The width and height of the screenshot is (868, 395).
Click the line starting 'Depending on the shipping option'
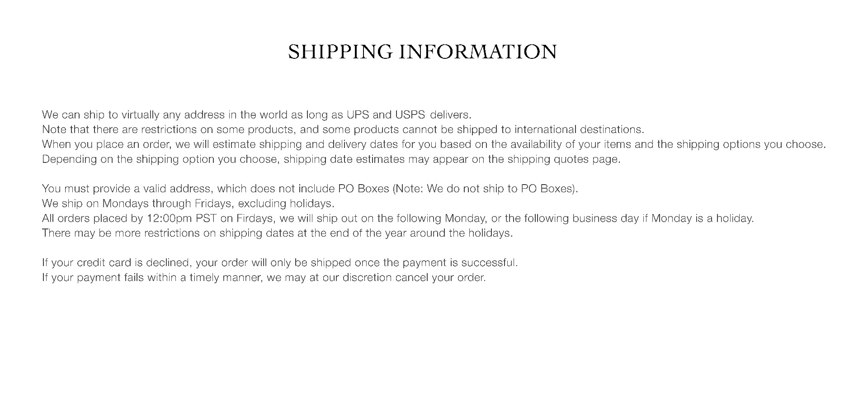pyautogui.click(x=331, y=160)
